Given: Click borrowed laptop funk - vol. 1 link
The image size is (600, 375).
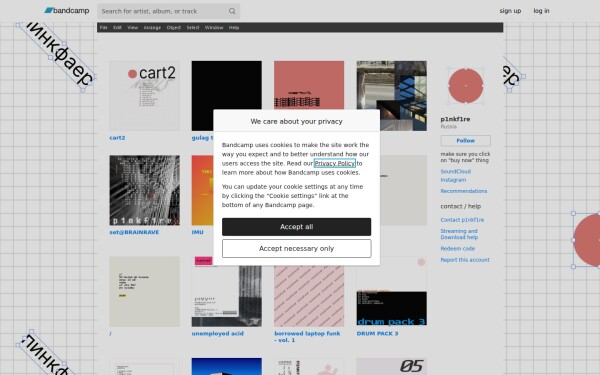Looking at the screenshot, I should (307, 337).
